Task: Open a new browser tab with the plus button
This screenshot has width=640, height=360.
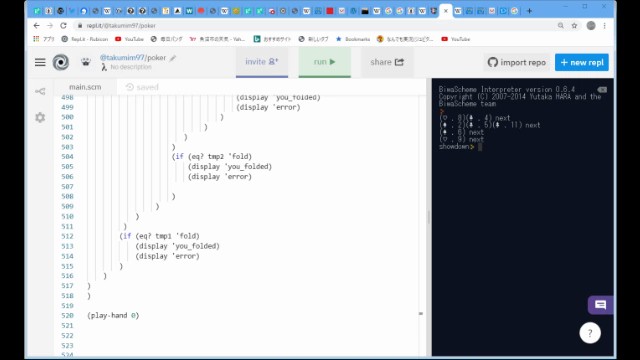Action: pyautogui.click(x=529, y=11)
